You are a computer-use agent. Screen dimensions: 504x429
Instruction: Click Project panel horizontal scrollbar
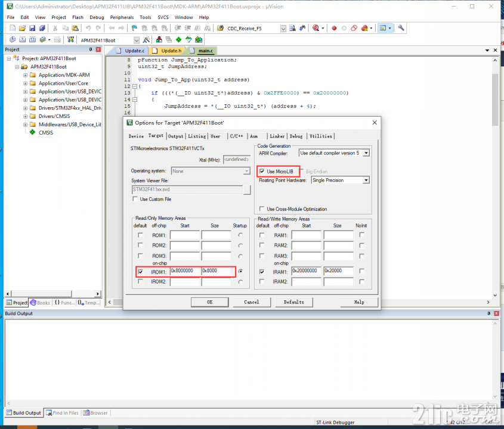[42, 294]
